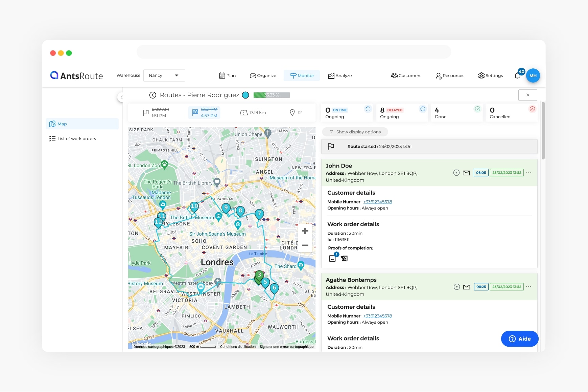The image size is (588, 392).
Task: Click Agathe Bontemps' location target icon
Action: 457,287
